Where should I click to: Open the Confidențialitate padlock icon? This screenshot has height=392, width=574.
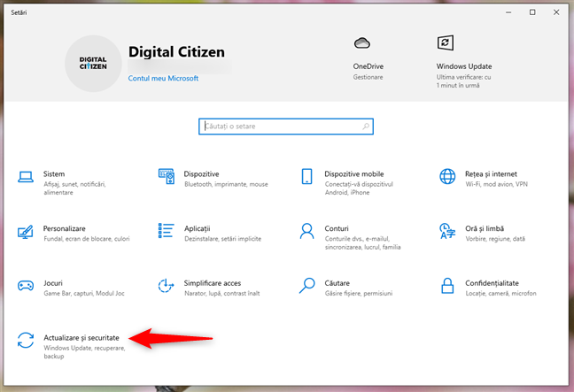pos(447,286)
